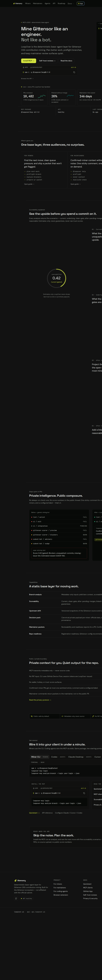The height and width of the screenshot is (980, 102).
Task: Copy the install command in Install the MCP card
Action: 84,793
